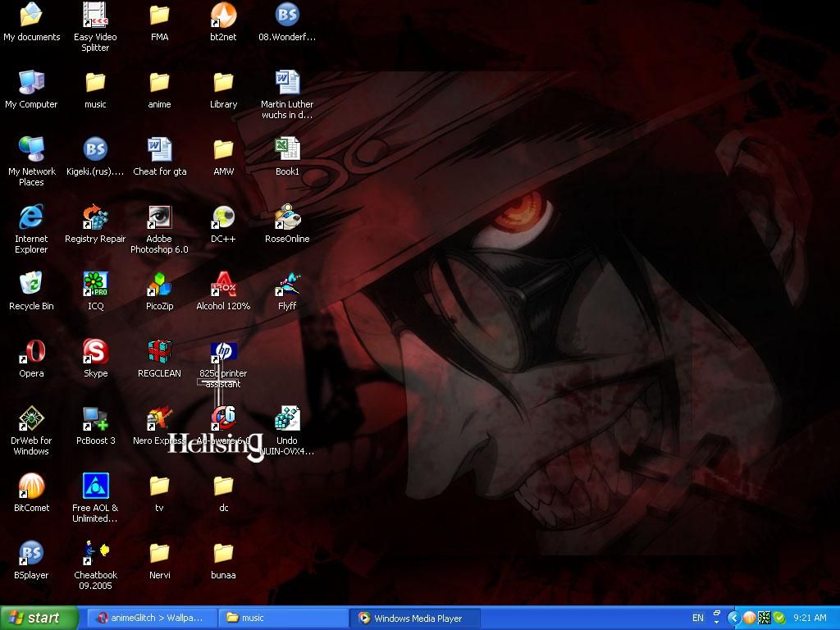
Task: Select the Easy Video Splitter shortcut
Action: point(95,15)
